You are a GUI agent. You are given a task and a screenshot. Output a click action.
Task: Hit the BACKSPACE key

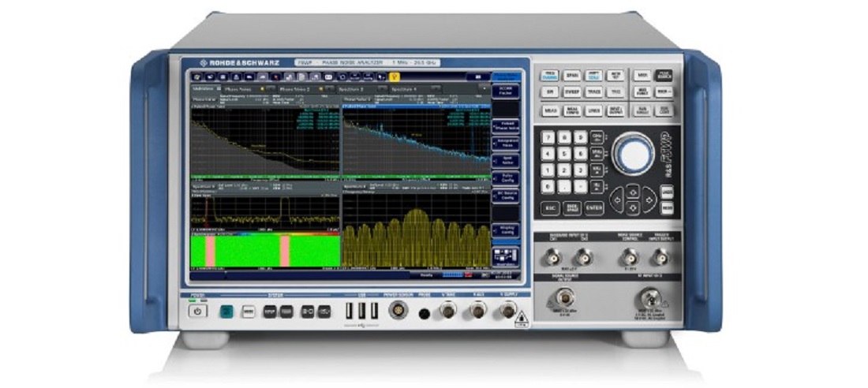(x=572, y=208)
